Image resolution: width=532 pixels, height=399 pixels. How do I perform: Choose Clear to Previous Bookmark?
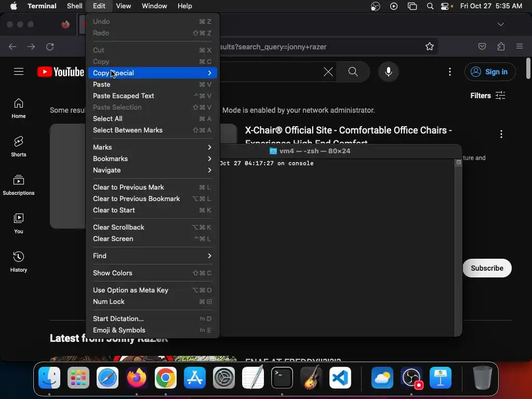(152, 199)
